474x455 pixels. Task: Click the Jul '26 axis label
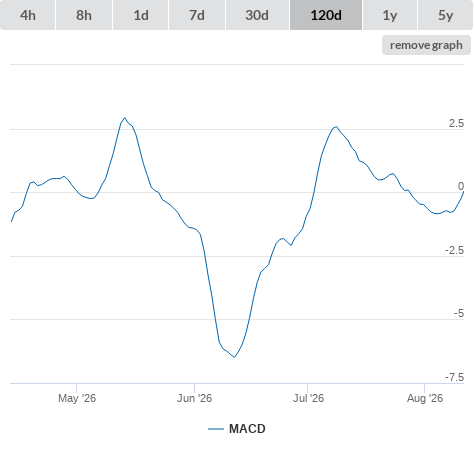[308, 398]
